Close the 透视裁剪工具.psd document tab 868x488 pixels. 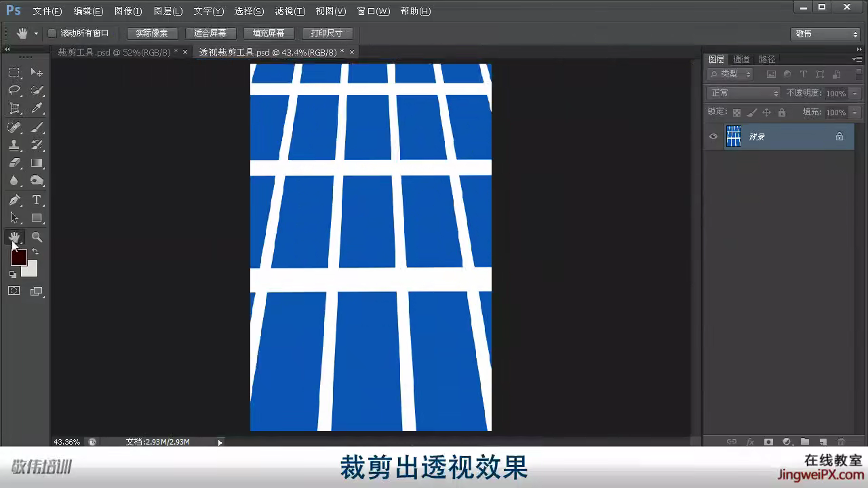[x=351, y=52]
